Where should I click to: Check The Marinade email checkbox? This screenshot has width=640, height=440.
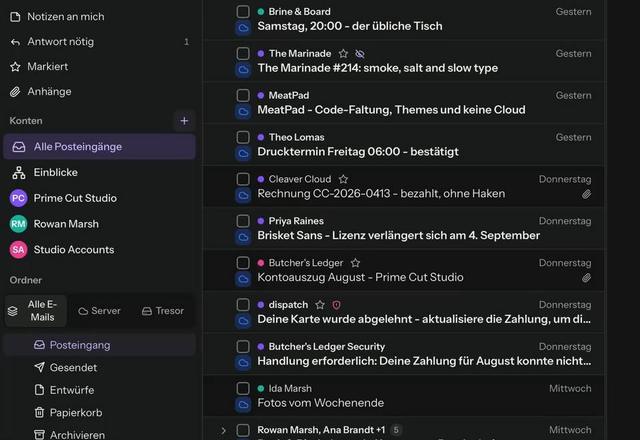[x=243, y=53]
